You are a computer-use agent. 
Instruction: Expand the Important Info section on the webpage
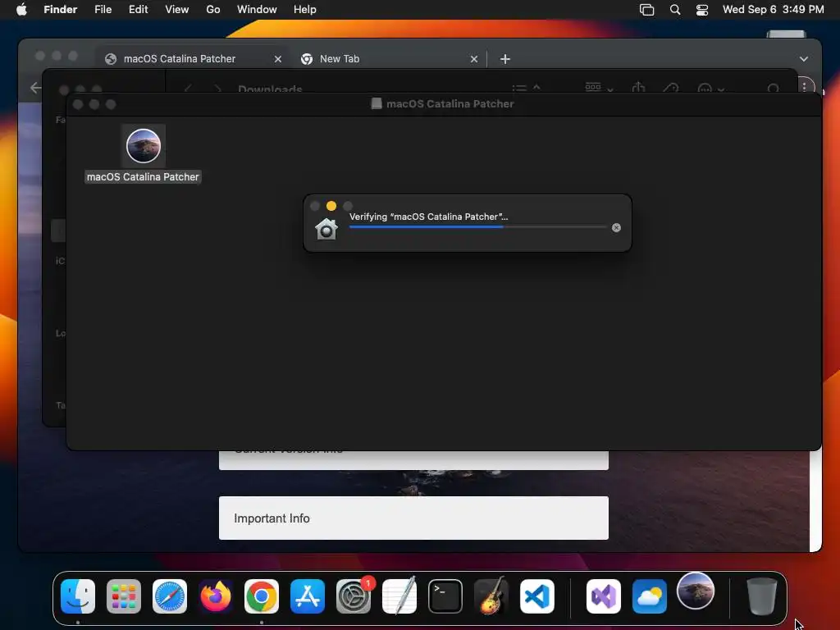click(413, 518)
